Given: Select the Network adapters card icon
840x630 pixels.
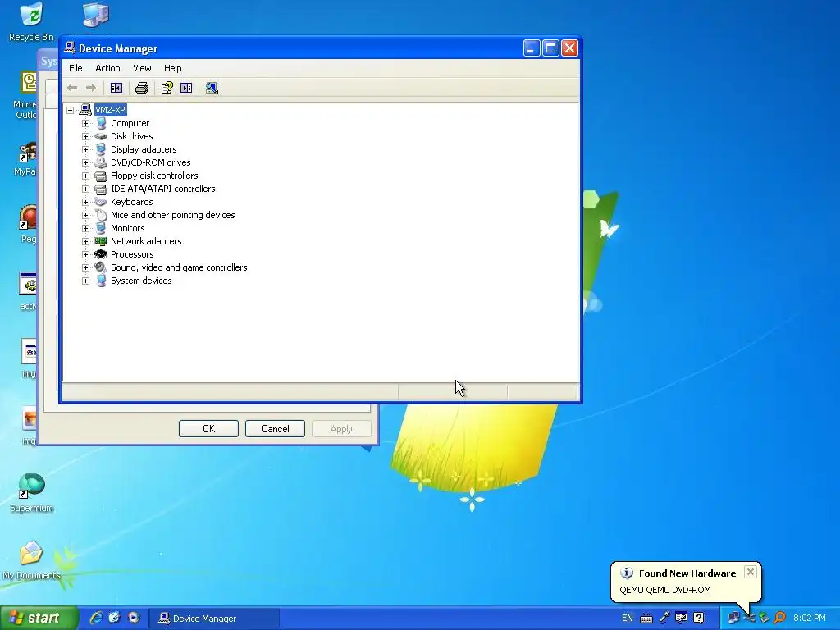Looking at the screenshot, I should pyautogui.click(x=101, y=241).
